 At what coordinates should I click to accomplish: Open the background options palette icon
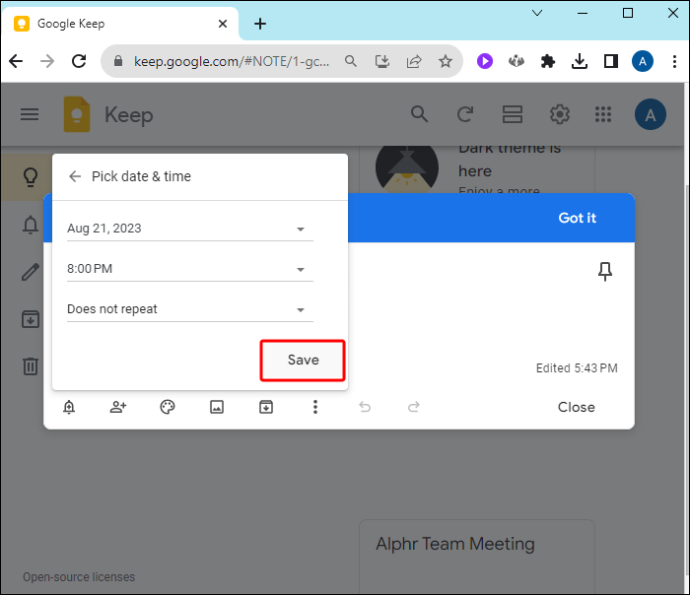click(x=167, y=407)
